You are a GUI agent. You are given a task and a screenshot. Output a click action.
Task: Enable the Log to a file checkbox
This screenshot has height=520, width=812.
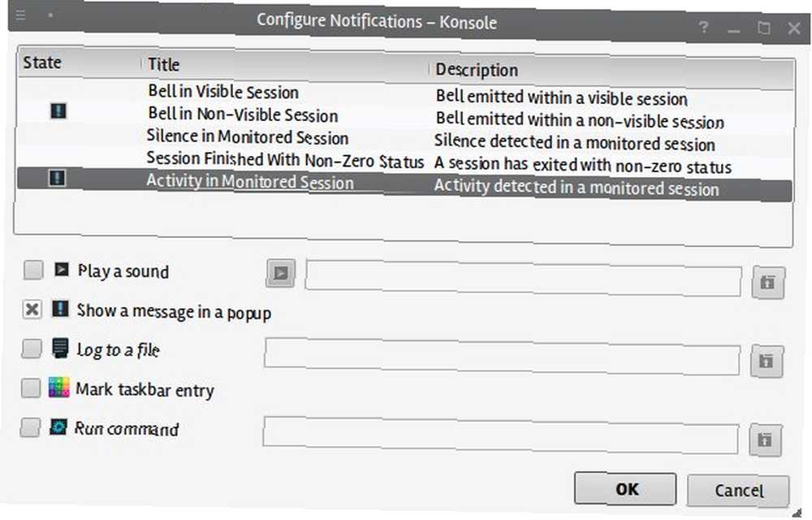click(x=31, y=348)
